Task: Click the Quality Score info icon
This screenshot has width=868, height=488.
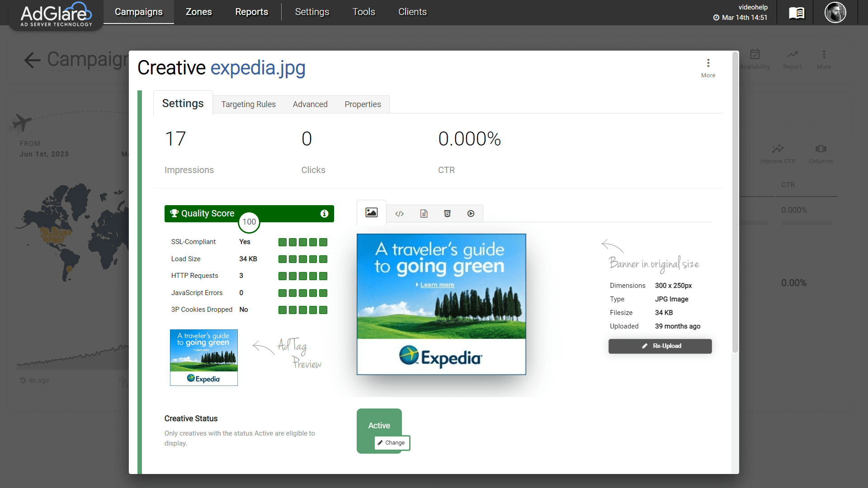Action: pos(324,214)
